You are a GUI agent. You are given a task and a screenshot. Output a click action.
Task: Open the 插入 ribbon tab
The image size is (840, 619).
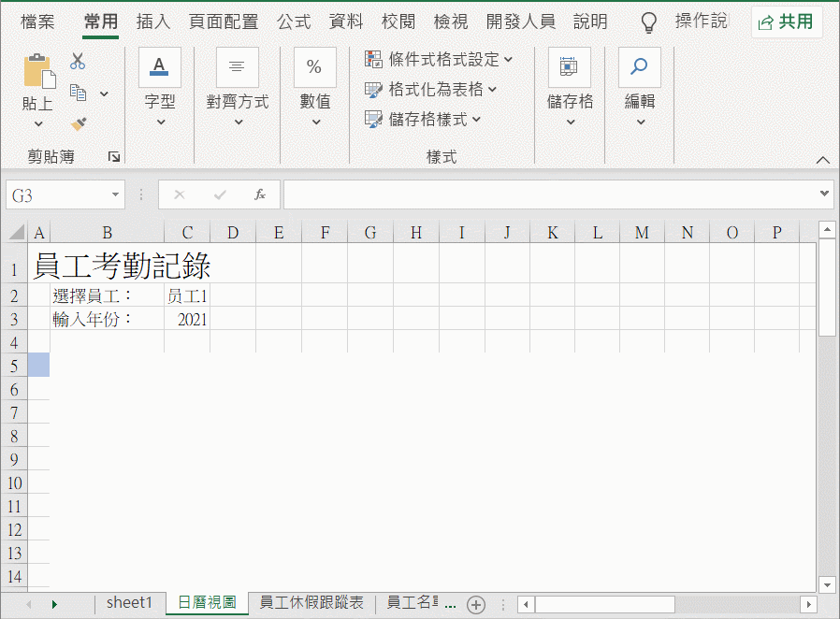pyautogui.click(x=152, y=22)
